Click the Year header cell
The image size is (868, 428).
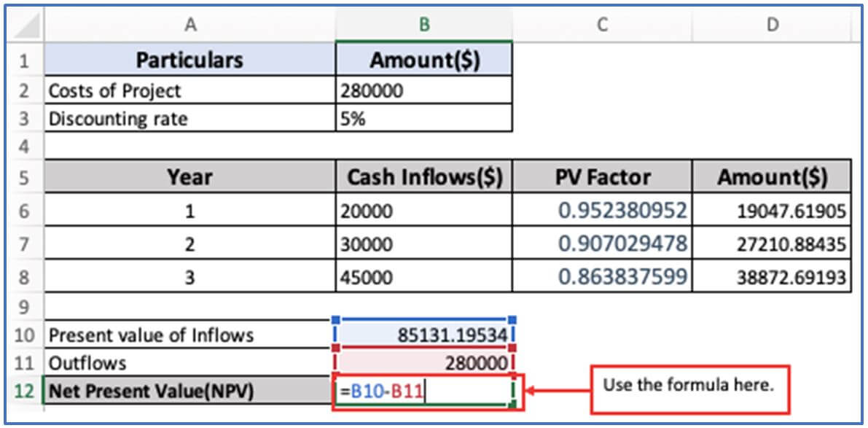point(190,177)
